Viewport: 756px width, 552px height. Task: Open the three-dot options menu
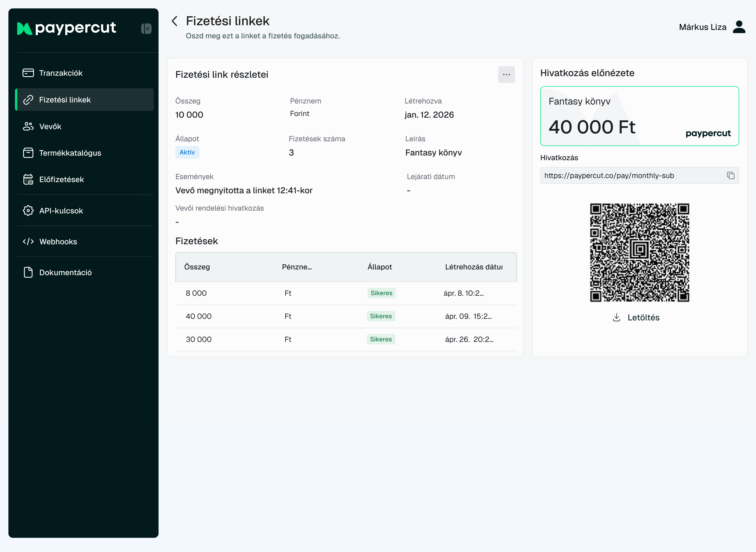507,75
